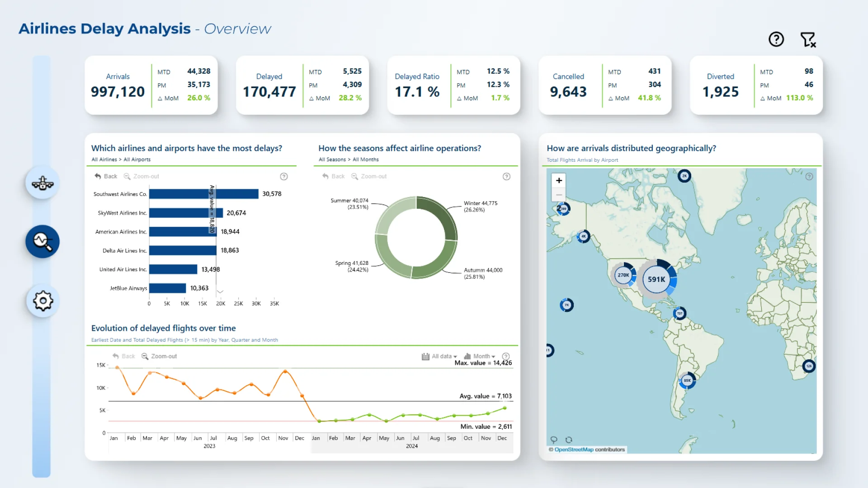
Task: Click Zoom-out magnifier in the evolution chart
Action: (x=159, y=356)
